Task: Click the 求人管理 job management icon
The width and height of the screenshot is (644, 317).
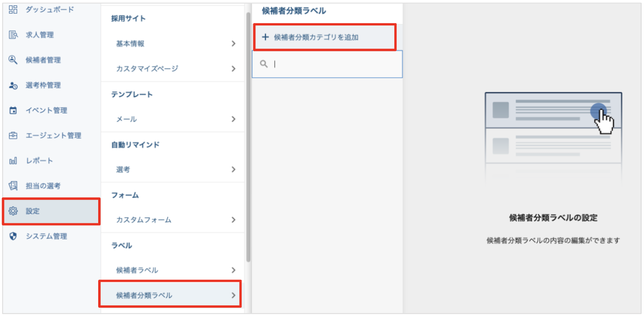Action: coord(13,35)
